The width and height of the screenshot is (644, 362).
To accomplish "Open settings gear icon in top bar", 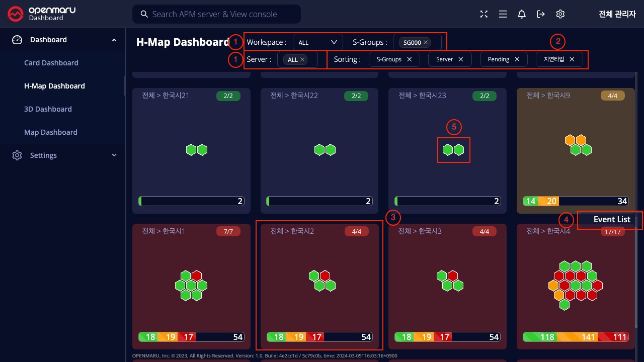I will click(x=560, y=14).
